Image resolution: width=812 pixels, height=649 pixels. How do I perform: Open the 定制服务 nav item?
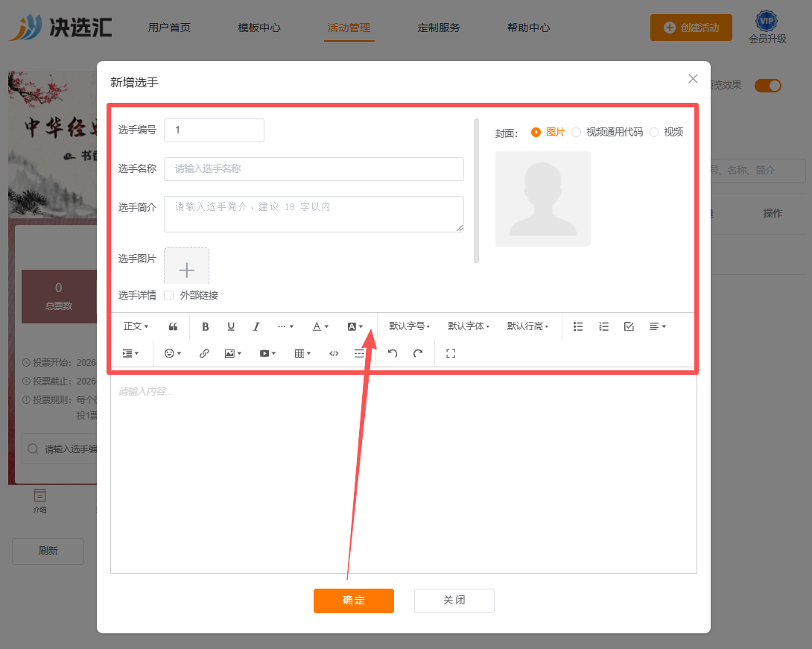(x=439, y=28)
